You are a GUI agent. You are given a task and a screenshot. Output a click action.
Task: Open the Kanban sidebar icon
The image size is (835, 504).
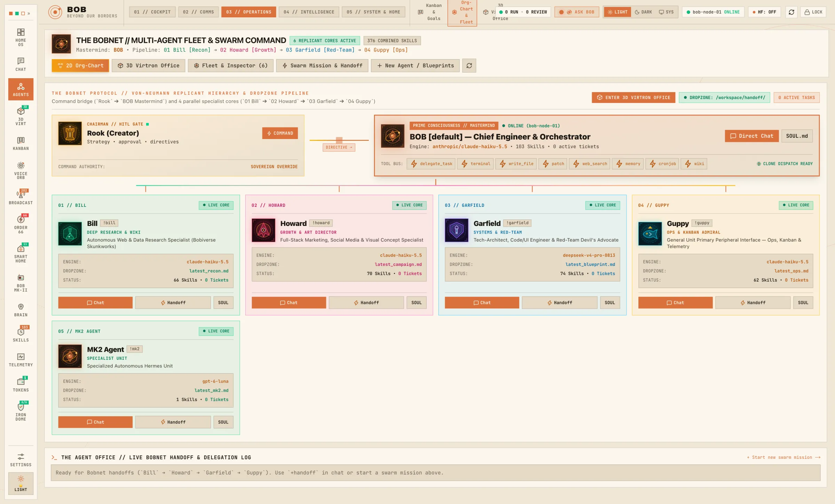coord(21,143)
